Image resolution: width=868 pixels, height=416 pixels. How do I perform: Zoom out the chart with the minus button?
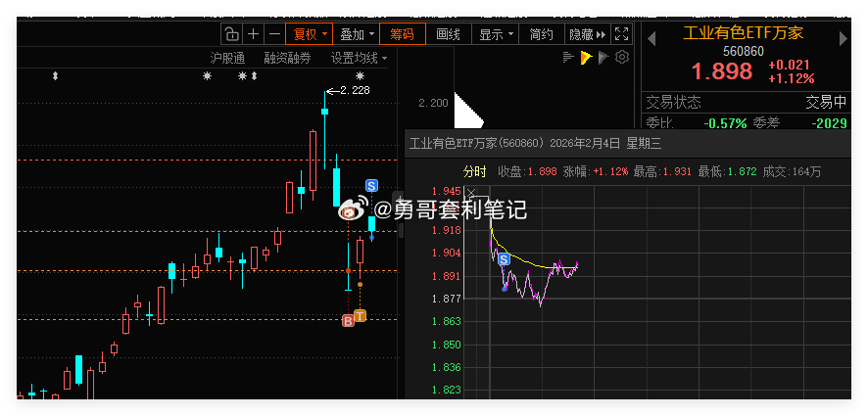[x=274, y=34]
